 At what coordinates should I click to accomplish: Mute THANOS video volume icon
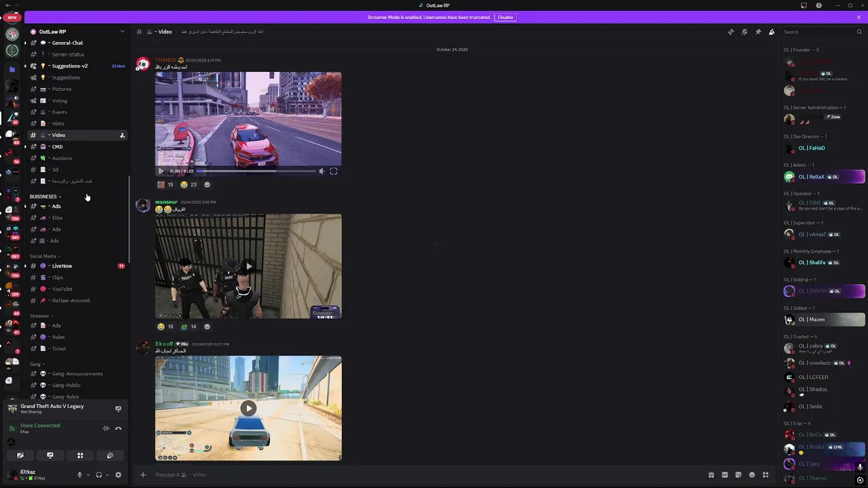tap(322, 171)
